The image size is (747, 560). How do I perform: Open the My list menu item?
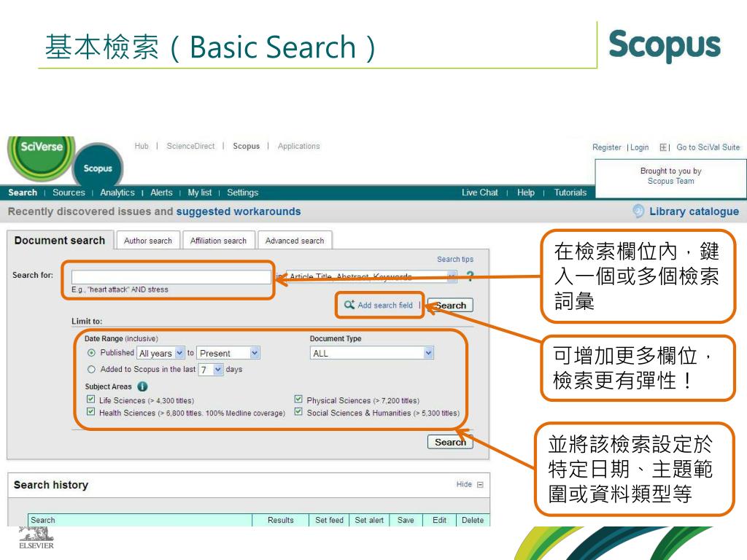(x=200, y=192)
